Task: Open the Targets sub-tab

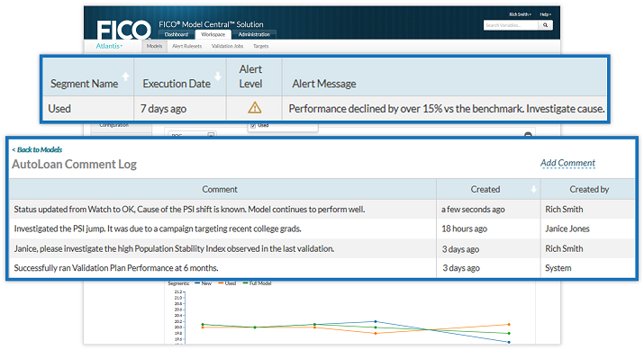Action: coord(261,47)
